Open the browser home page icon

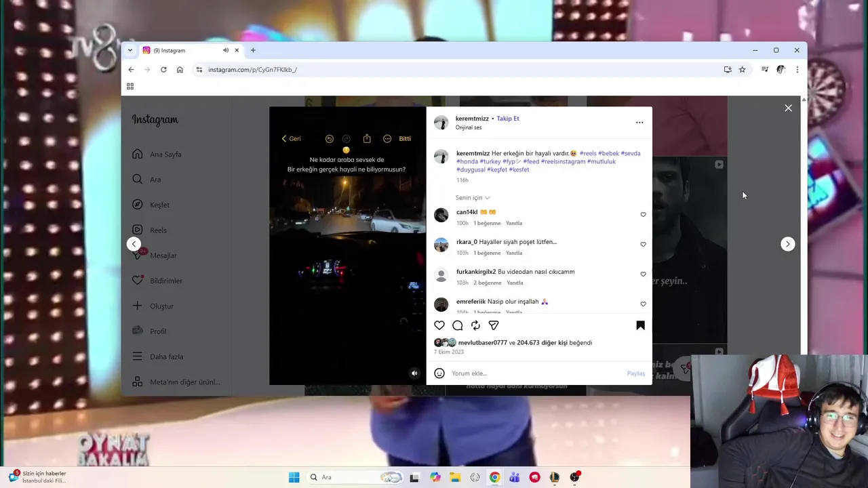[180, 70]
